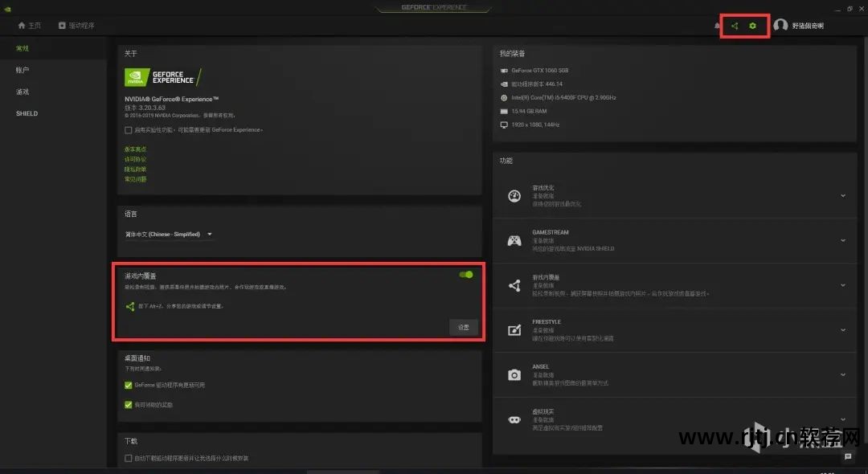Image resolution: width=868 pixels, height=474 pixels.
Task: Click the 设置 button in the overlay card
Action: pyautogui.click(x=464, y=328)
